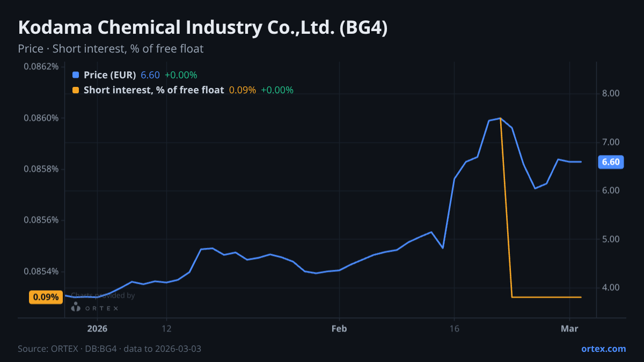Click the 0.0854% left axis label
The image size is (644, 362).
(x=41, y=271)
